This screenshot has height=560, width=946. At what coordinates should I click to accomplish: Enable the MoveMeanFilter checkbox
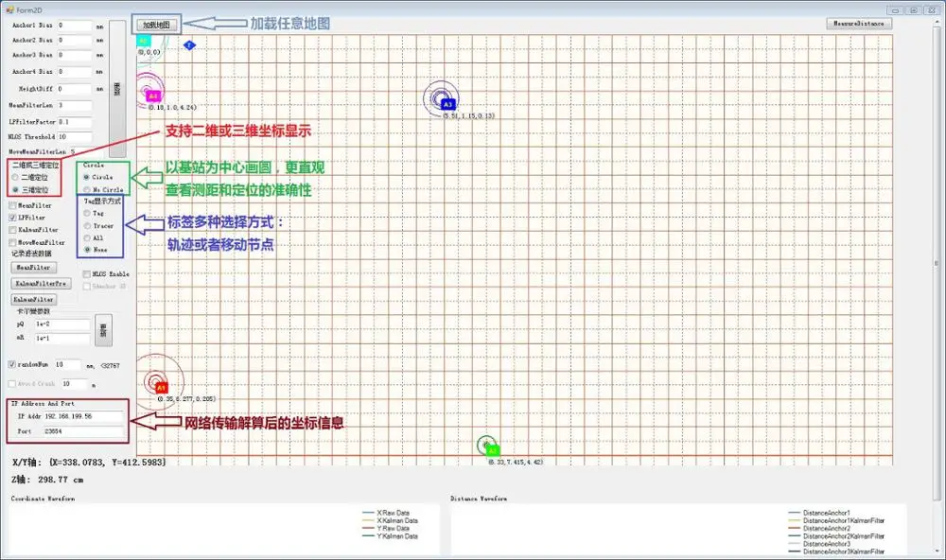[12, 242]
